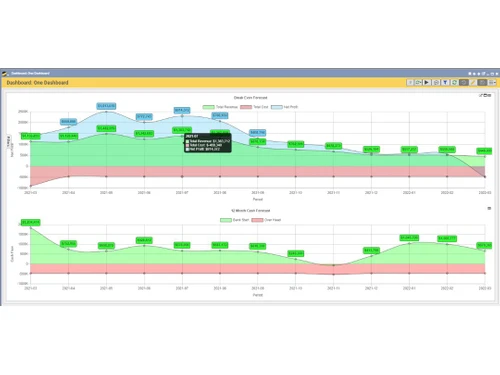Toggle the Total Cost legend series
Viewport: 500px width, 375px height.
(x=254, y=107)
